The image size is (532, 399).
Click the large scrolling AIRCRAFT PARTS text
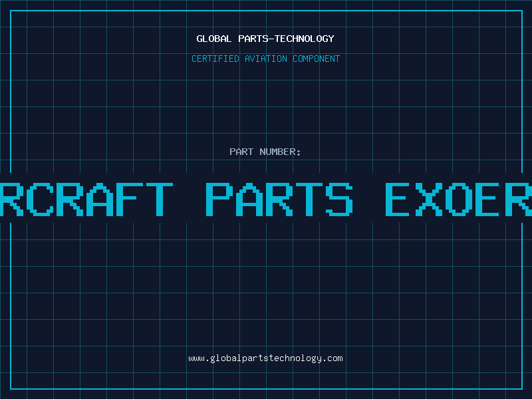coord(266,199)
